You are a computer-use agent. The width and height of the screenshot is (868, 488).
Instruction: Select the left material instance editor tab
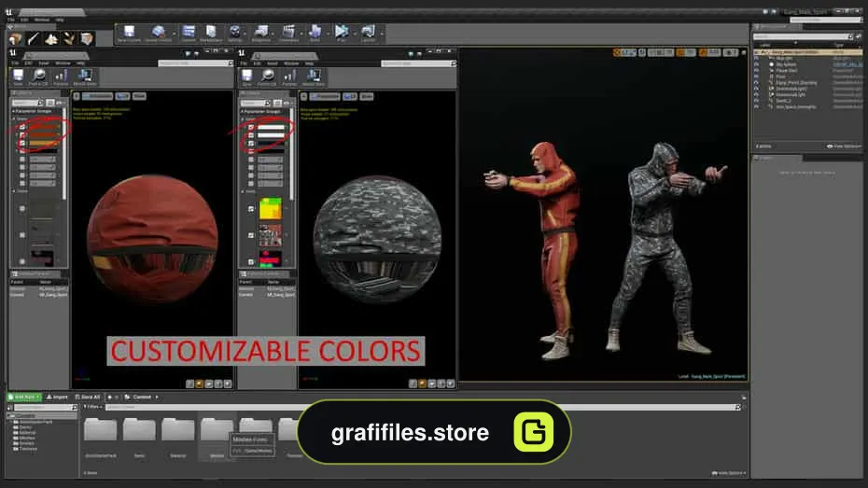tap(55, 55)
